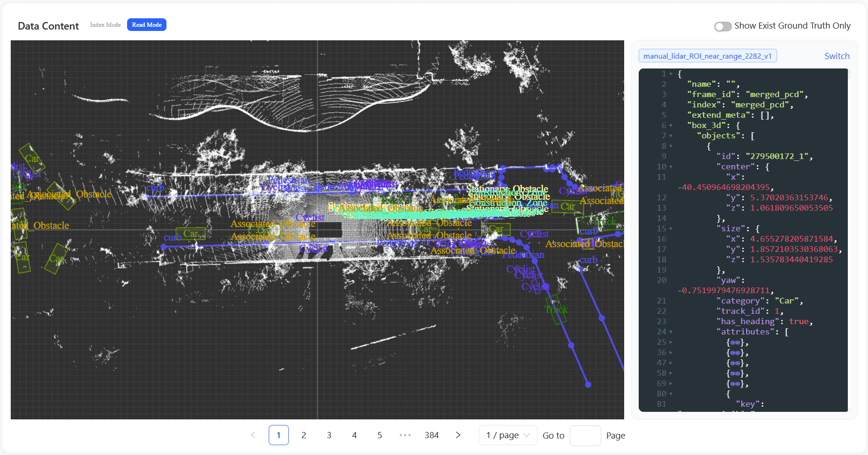Image resolution: width=868 pixels, height=455 pixels.
Task: Click the next page arrow
Action: coord(458,435)
